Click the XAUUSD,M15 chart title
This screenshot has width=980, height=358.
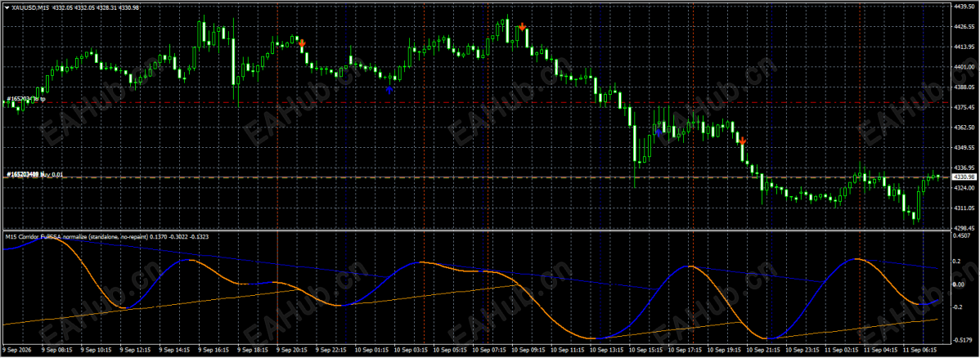tap(32, 7)
